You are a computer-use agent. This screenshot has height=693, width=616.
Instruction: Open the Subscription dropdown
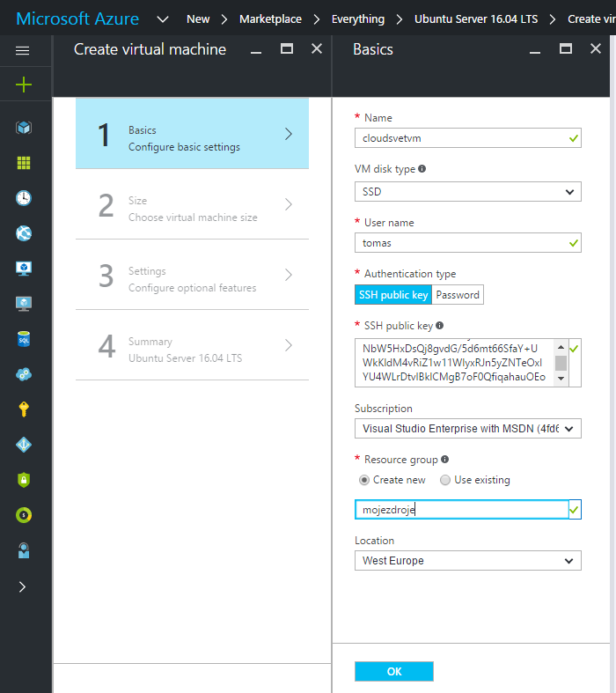coord(467,428)
